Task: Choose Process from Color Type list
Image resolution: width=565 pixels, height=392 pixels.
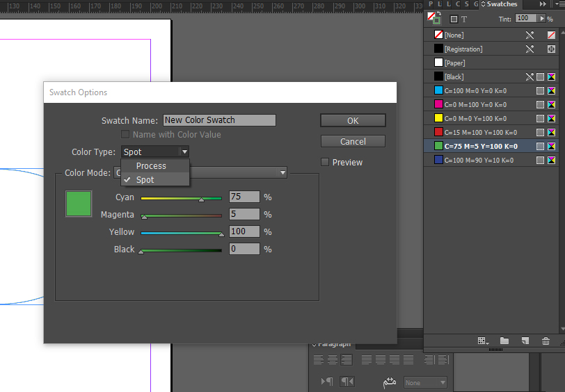Action: point(151,166)
